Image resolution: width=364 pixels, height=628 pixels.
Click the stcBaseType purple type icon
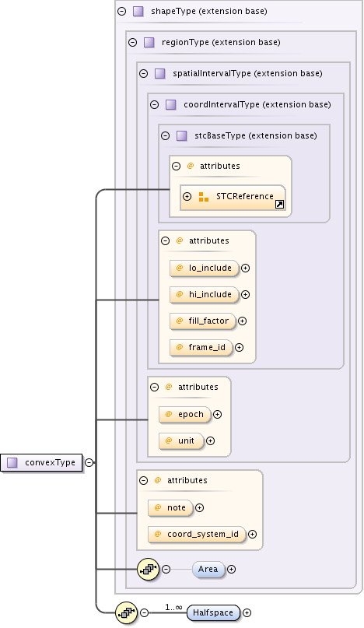(x=182, y=135)
